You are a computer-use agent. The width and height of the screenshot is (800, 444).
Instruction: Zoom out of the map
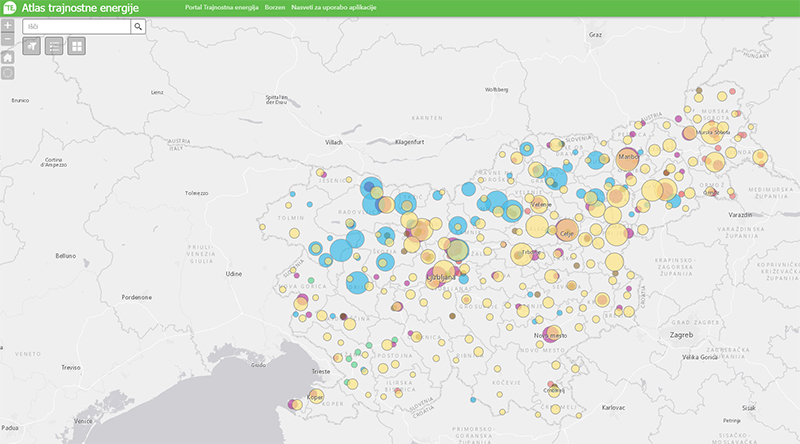coord(7,41)
